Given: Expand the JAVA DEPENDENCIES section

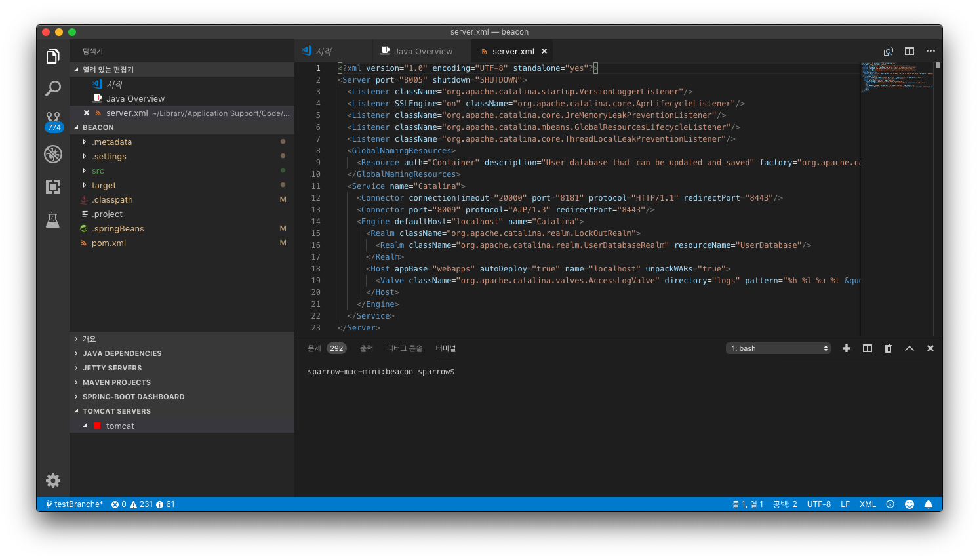Looking at the screenshot, I should tap(182, 353).
